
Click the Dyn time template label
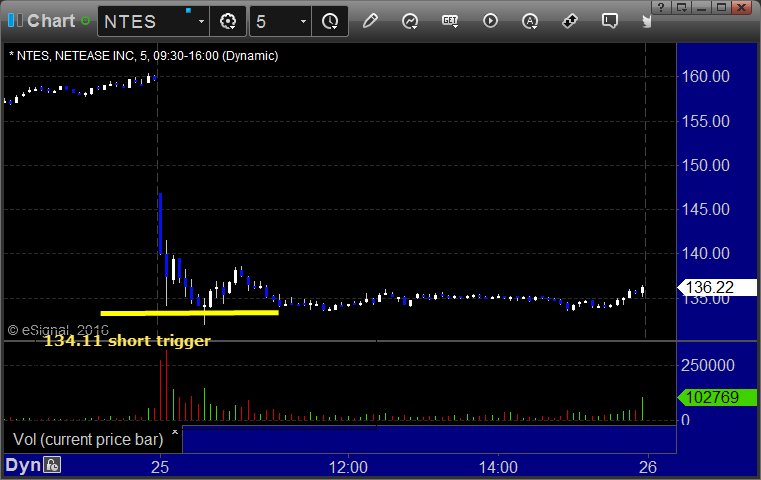23,465
